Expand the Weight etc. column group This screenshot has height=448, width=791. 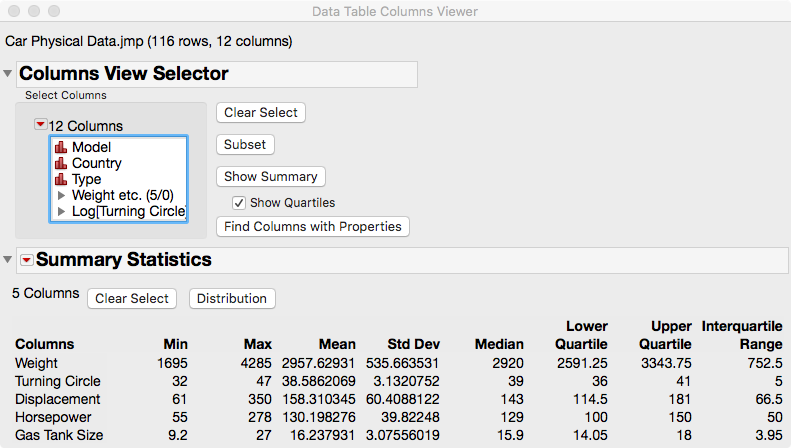[x=62, y=195]
